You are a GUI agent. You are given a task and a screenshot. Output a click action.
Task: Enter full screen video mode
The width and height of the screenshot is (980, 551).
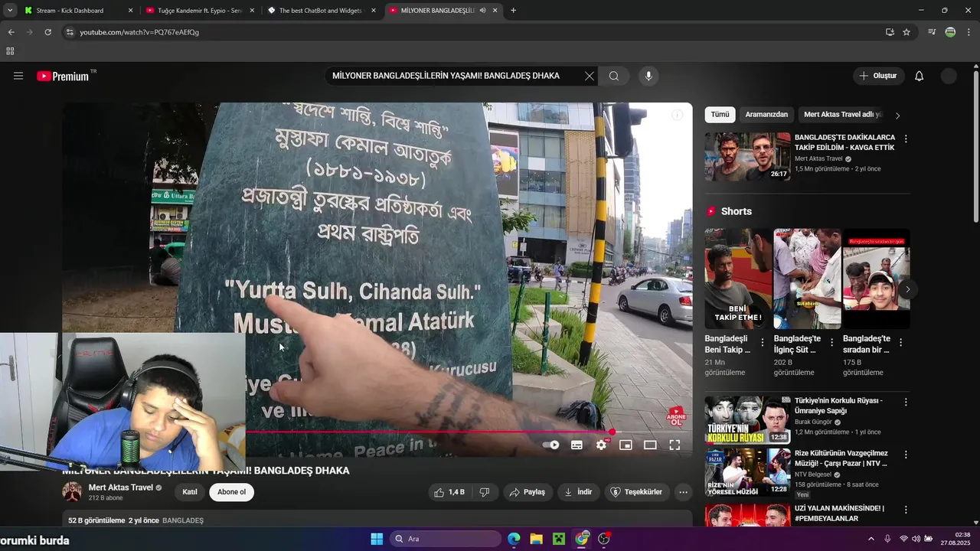(675, 445)
